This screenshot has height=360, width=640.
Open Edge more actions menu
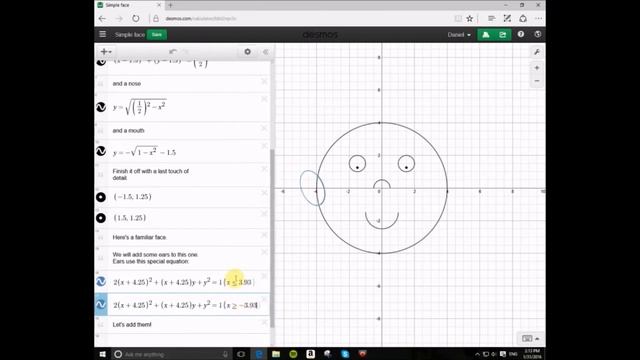coord(538,19)
